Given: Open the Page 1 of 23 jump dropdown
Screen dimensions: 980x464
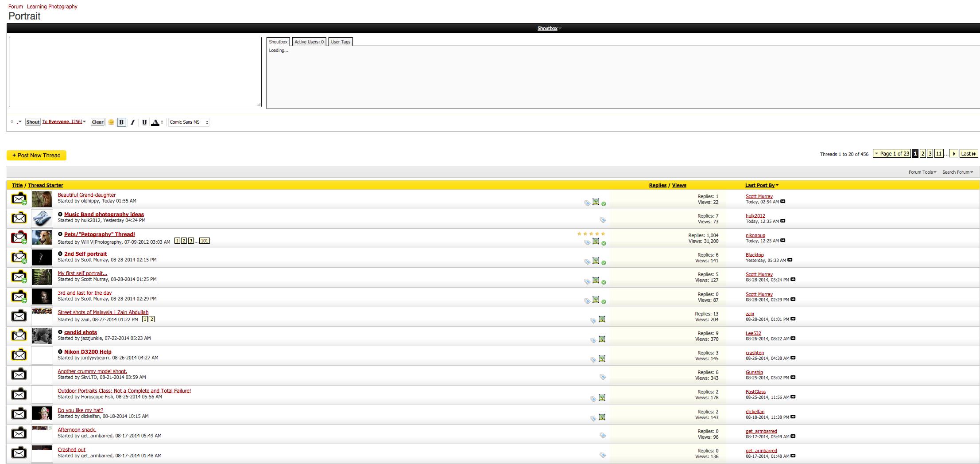Looking at the screenshot, I should 891,154.
